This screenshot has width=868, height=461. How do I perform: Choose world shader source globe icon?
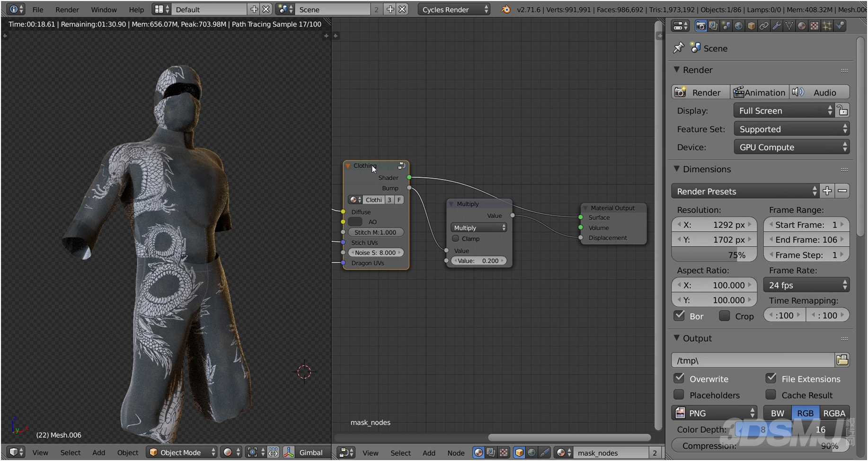[531, 452]
